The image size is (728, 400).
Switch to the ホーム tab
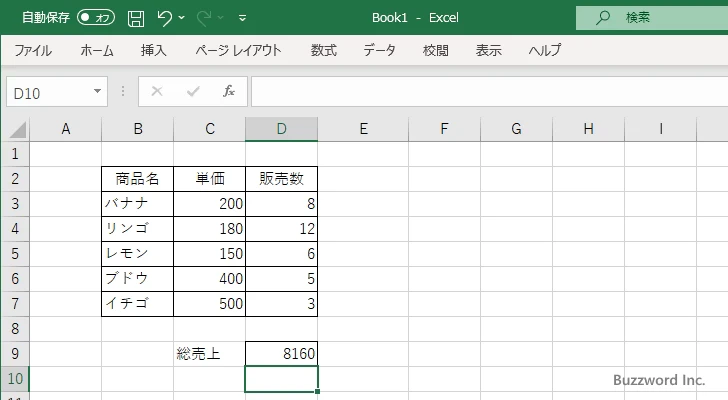[x=97, y=50]
